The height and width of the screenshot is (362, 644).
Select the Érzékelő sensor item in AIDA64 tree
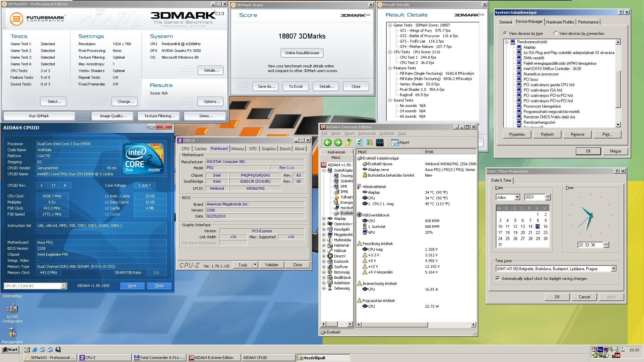click(343, 213)
